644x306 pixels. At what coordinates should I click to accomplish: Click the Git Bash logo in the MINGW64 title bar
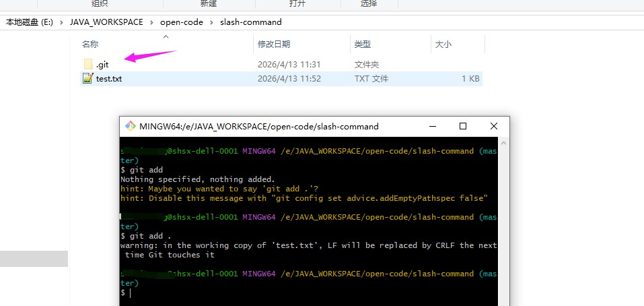(130, 126)
